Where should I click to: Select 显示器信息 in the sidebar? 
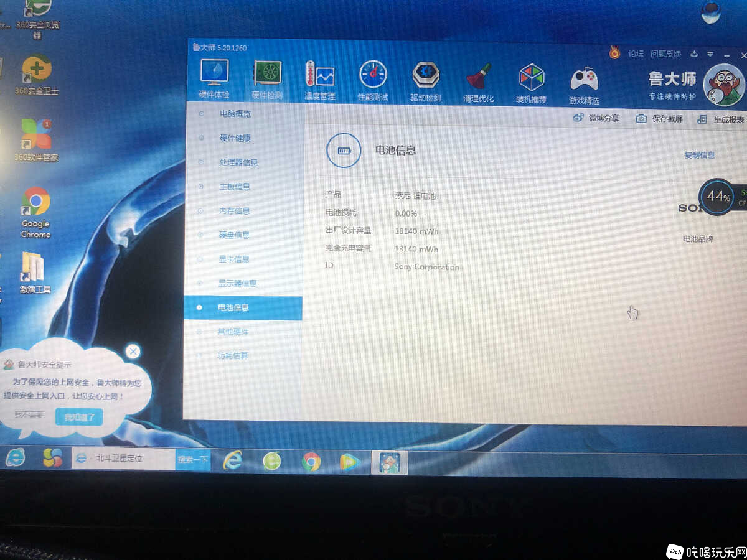point(237,283)
